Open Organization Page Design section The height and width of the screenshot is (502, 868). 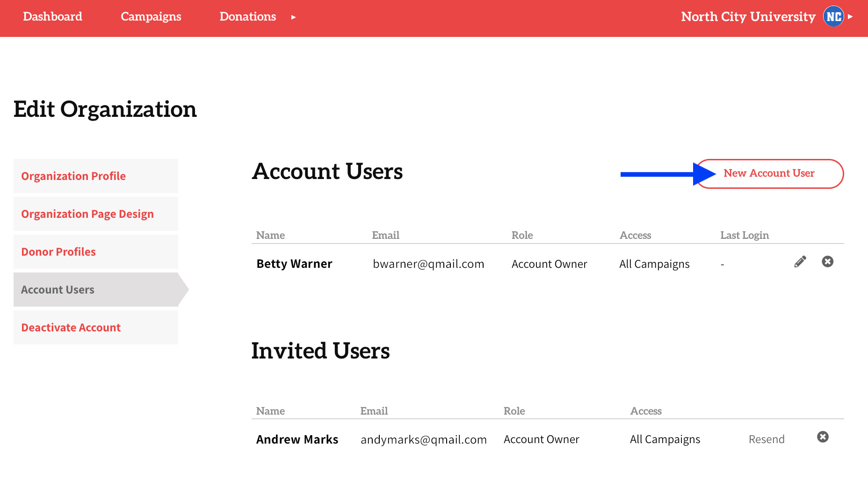(87, 214)
